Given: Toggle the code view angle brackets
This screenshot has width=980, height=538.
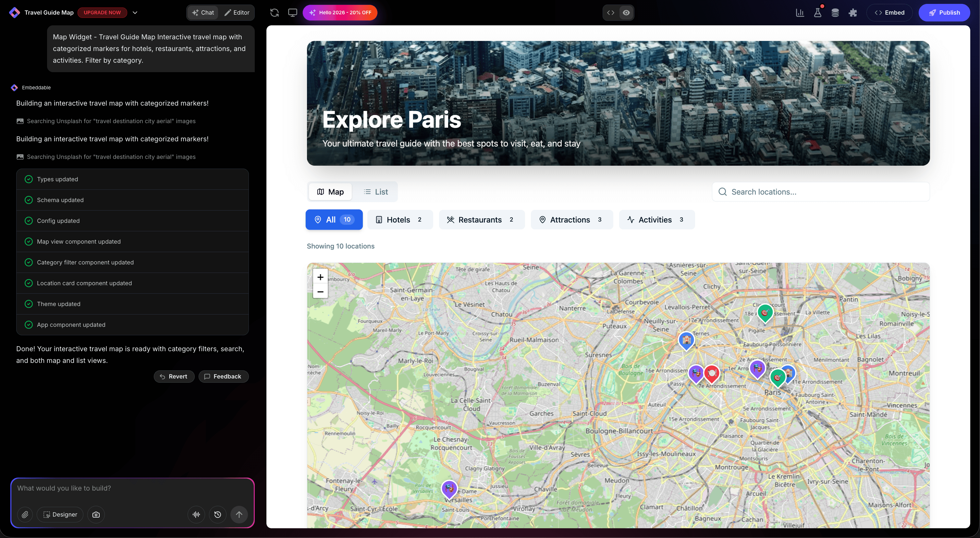Looking at the screenshot, I should [x=611, y=13].
